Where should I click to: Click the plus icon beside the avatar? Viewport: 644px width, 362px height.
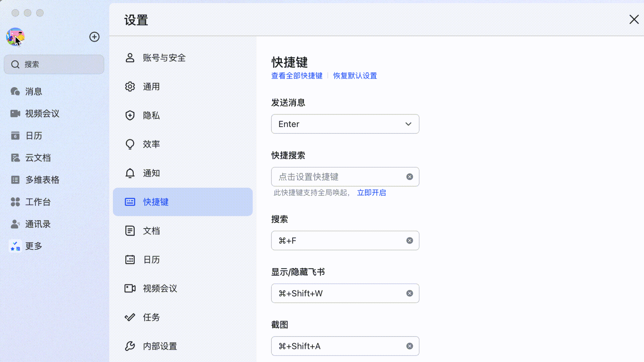tap(94, 37)
